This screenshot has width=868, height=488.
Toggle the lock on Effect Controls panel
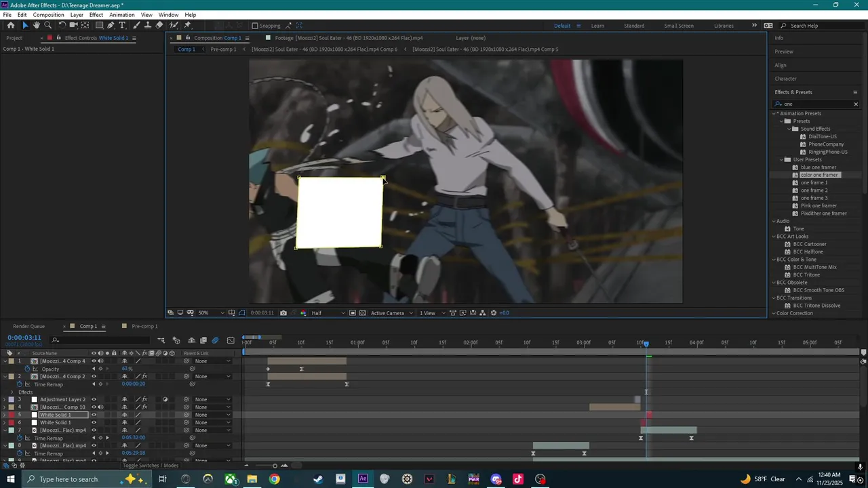59,38
